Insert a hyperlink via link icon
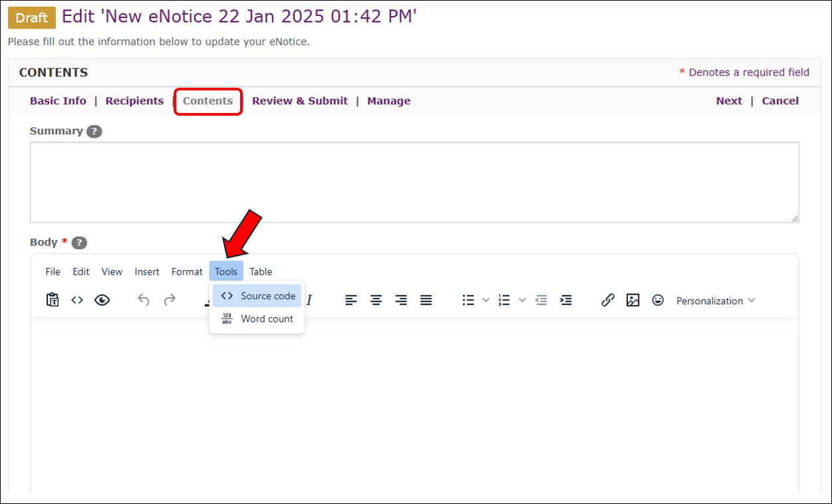832x504 pixels. pyautogui.click(x=608, y=301)
